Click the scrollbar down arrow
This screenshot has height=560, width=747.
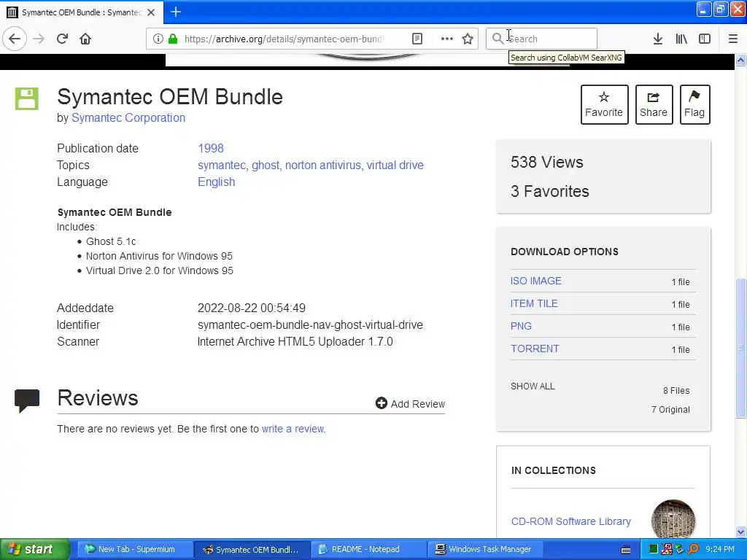tap(741, 532)
